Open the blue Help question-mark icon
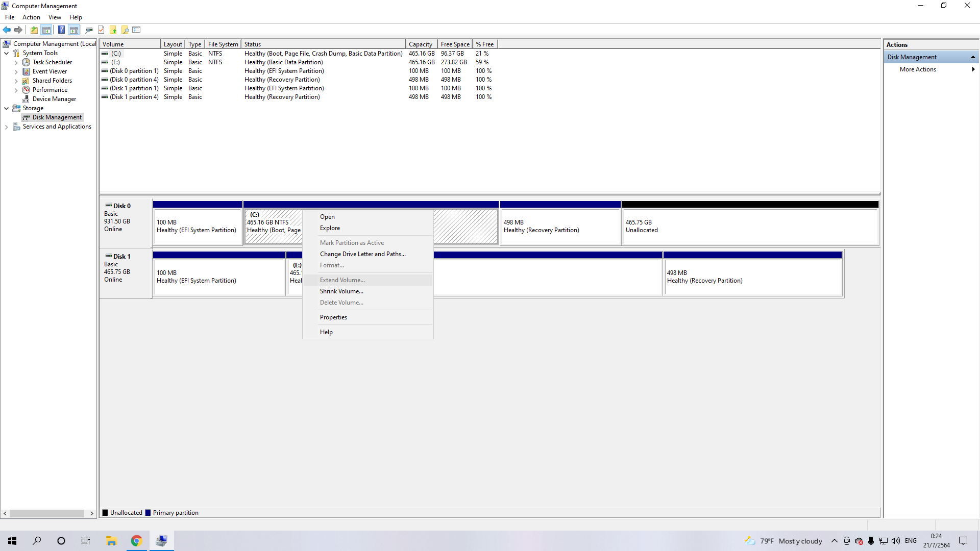 pyautogui.click(x=61, y=30)
